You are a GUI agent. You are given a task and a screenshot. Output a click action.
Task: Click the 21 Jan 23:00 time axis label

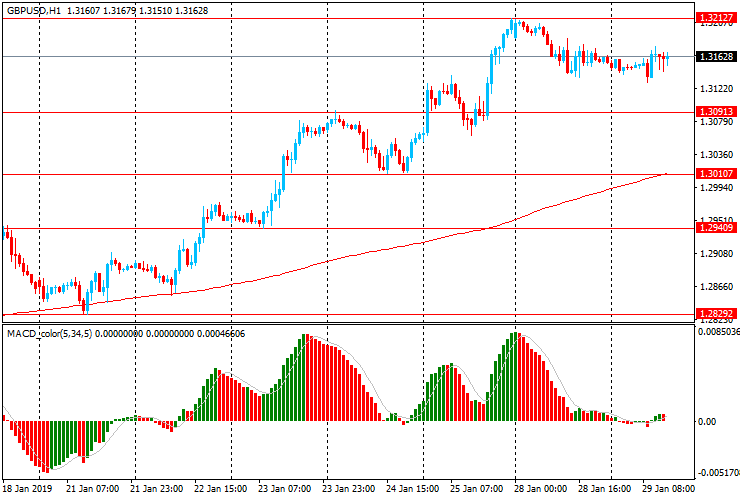pos(157,488)
